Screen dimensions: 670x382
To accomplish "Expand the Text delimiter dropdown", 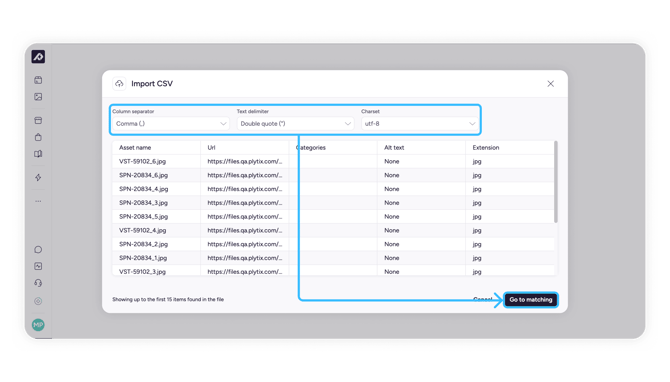I will click(x=295, y=123).
